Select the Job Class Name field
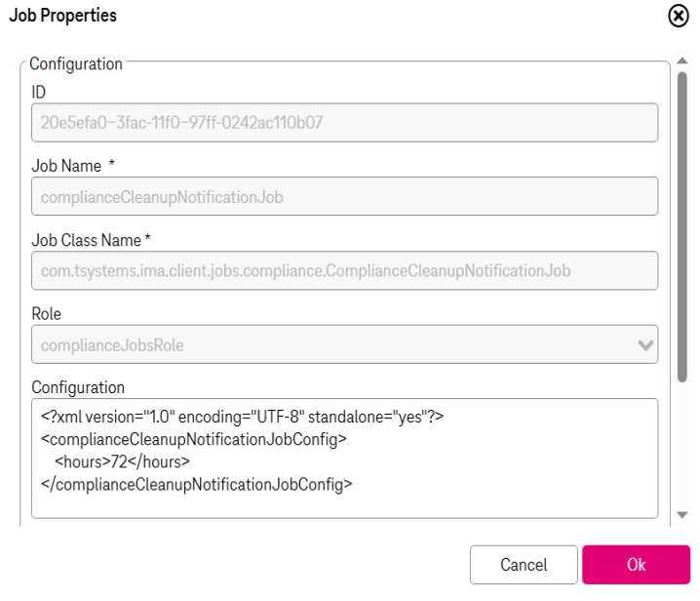The width and height of the screenshot is (700, 601). (x=345, y=271)
